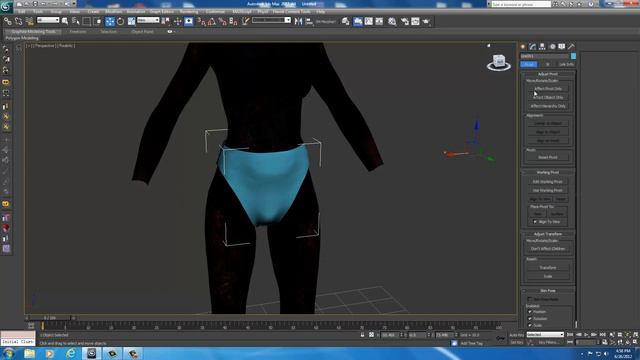Toggle Window/Crossing selection mode

click(98, 21)
